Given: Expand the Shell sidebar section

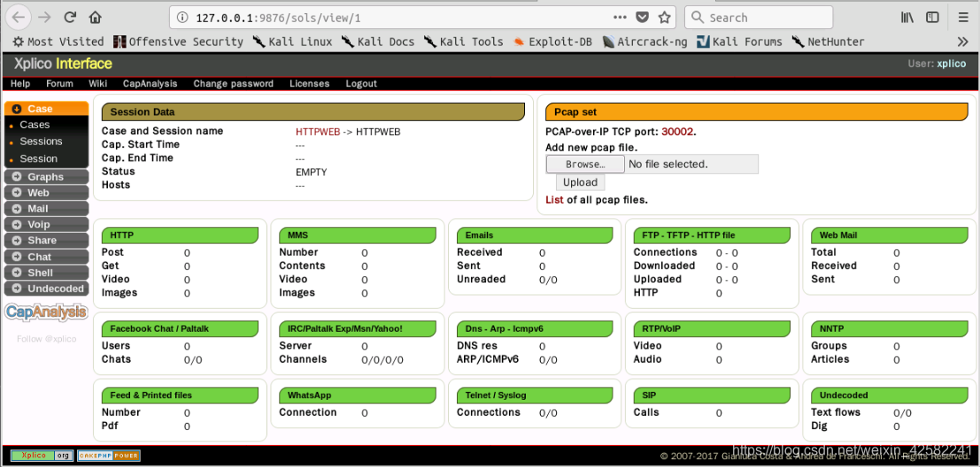Looking at the screenshot, I should [46, 272].
